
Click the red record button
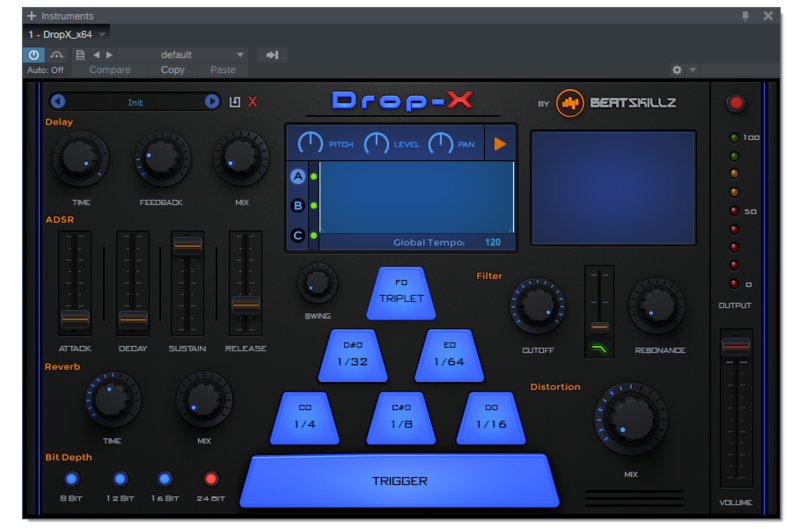coord(736,103)
